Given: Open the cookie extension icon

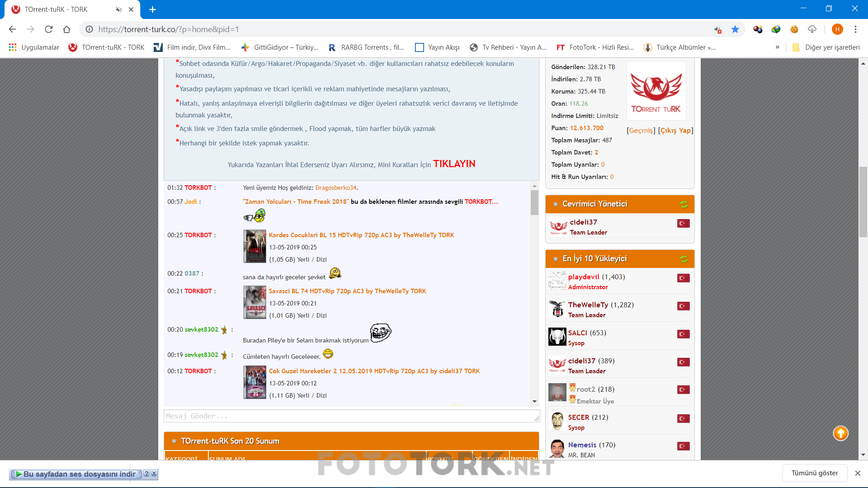Looking at the screenshot, I should pos(794,29).
